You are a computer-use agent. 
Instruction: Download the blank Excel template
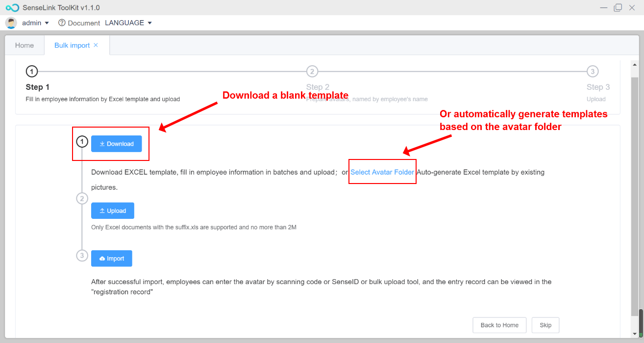(116, 144)
